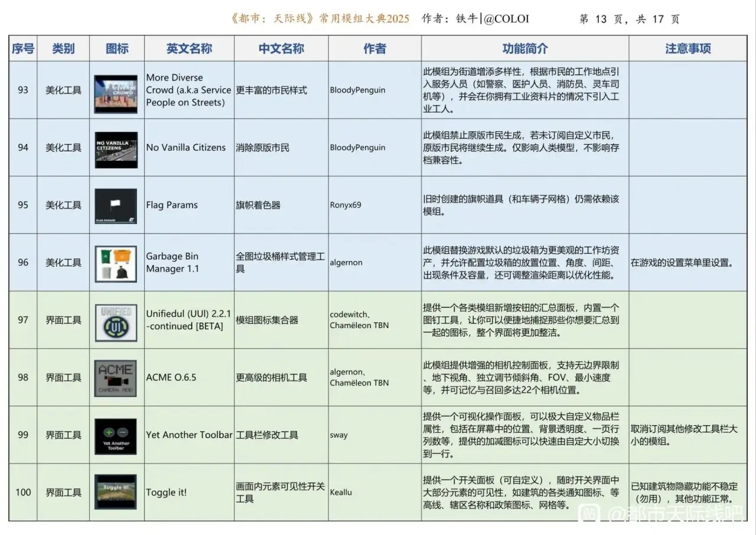This screenshot has width=756, height=535.
Task: Select the row number 97 cell
Action: pyautogui.click(x=23, y=320)
